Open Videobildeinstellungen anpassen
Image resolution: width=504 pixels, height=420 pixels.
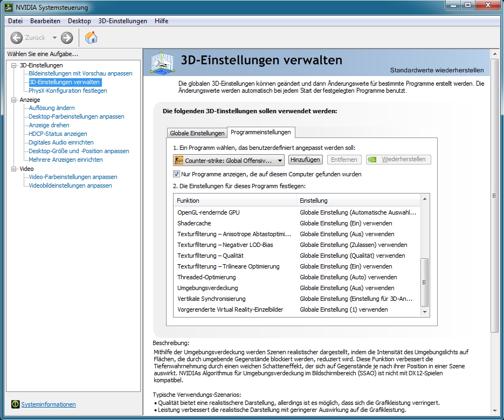point(70,185)
